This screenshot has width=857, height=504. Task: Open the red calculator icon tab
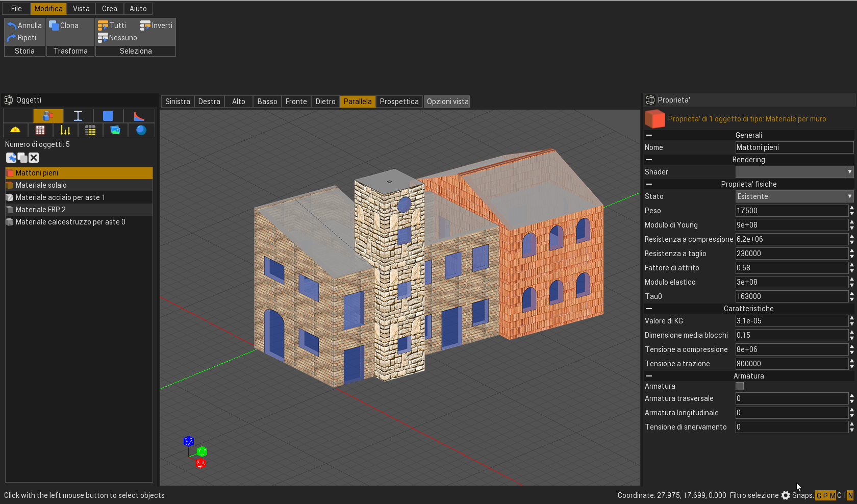pos(40,130)
